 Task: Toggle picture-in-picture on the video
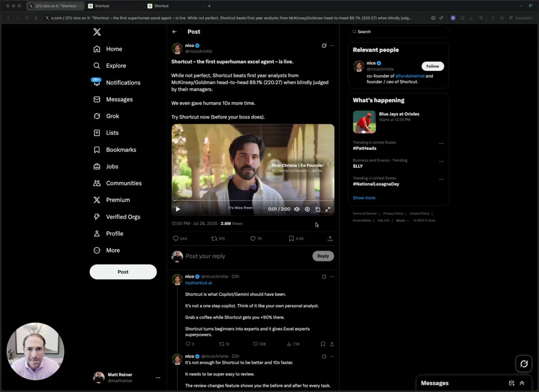[x=318, y=209]
